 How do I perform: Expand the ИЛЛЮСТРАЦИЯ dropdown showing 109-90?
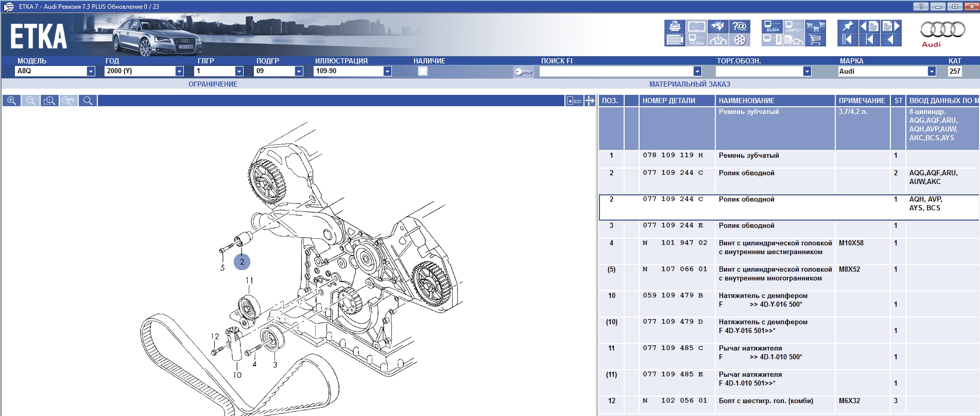[387, 71]
